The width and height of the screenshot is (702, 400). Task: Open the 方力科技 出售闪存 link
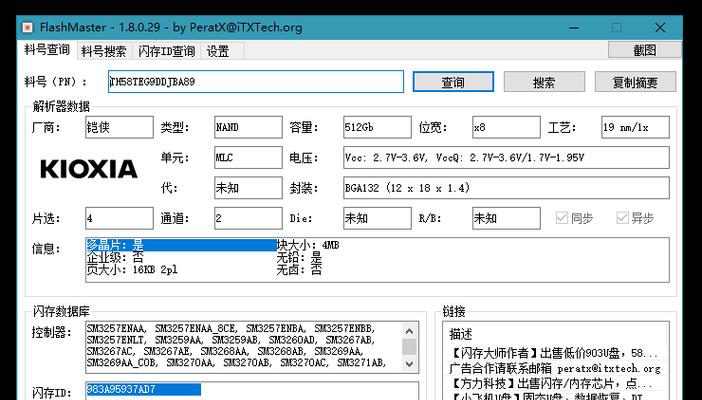(550, 383)
